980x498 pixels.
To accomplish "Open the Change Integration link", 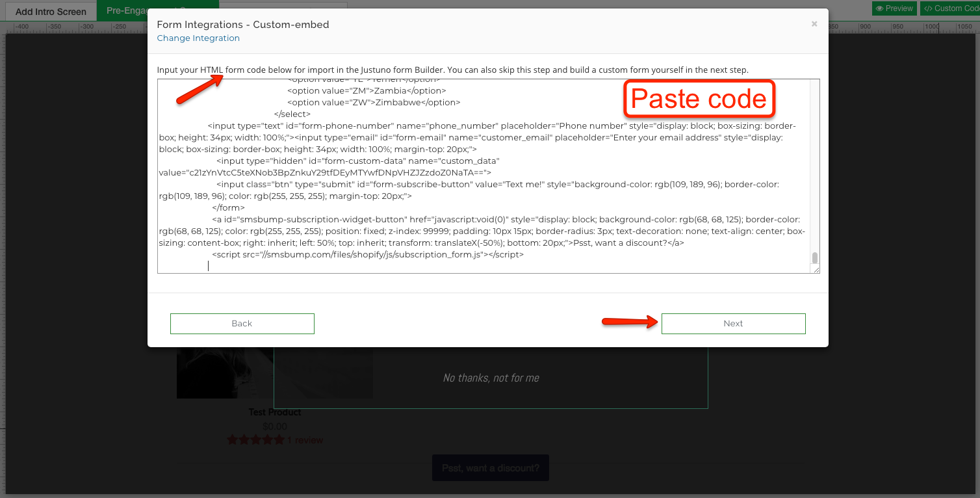I will pos(198,38).
